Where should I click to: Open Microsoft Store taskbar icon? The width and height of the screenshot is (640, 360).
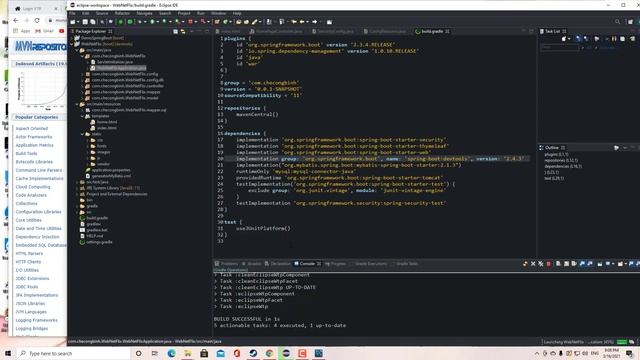pyautogui.click(x=204, y=353)
